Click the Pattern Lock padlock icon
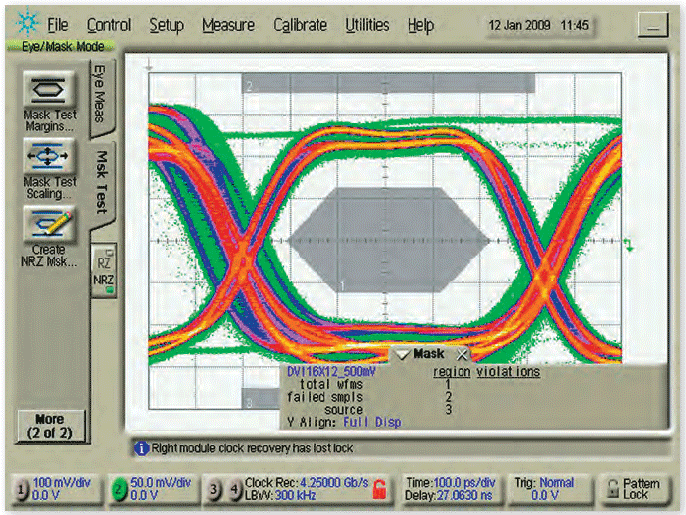 (610, 489)
